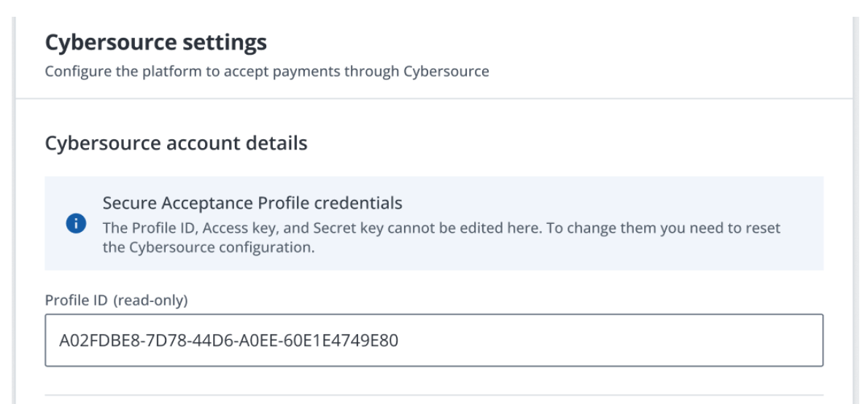Image resolution: width=868 pixels, height=404 pixels.
Task: Click the "Secure Acceptance Profile credentials" notice title
Action: pyautogui.click(x=252, y=201)
